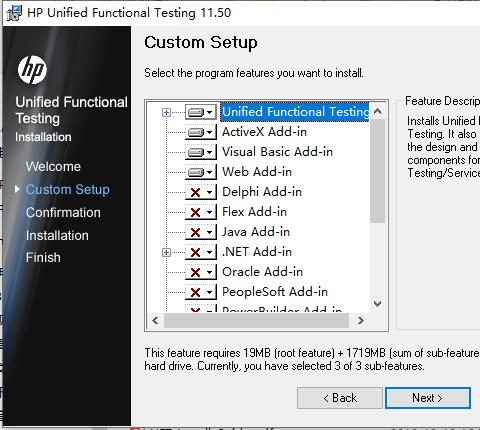Select the Flex Add-in feature
This screenshot has width=480, height=430.
[254, 212]
